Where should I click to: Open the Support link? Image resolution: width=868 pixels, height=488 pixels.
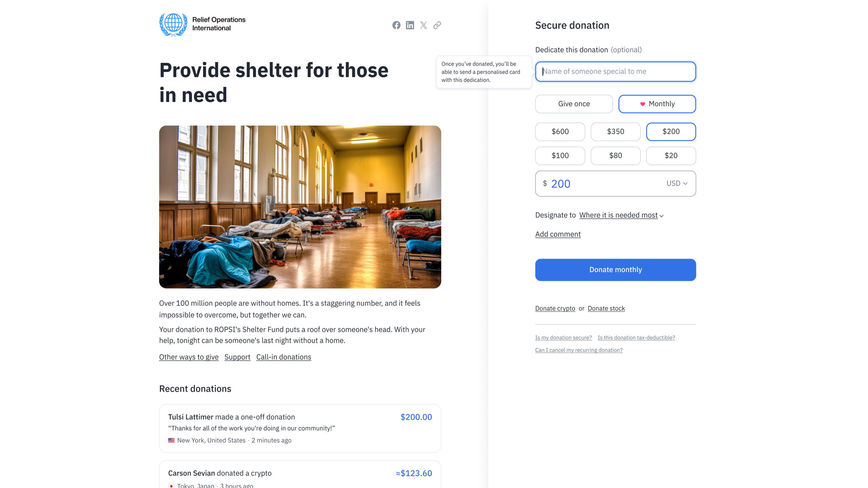pos(237,357)
